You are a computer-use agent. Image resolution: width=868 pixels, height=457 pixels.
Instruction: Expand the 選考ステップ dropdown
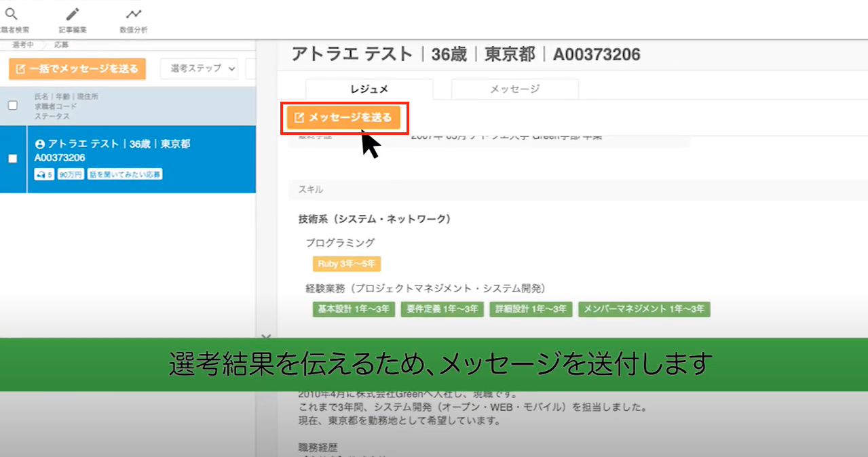[x=200, y=68]
